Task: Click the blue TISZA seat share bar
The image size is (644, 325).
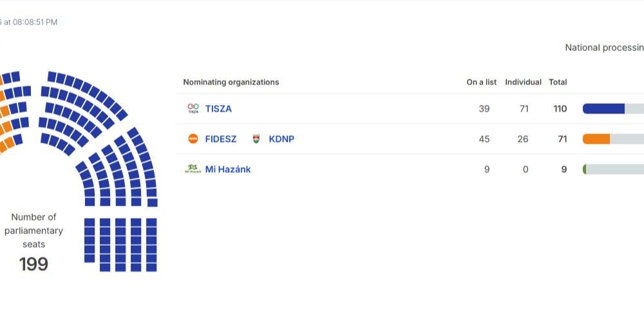Action: [603, 109]
